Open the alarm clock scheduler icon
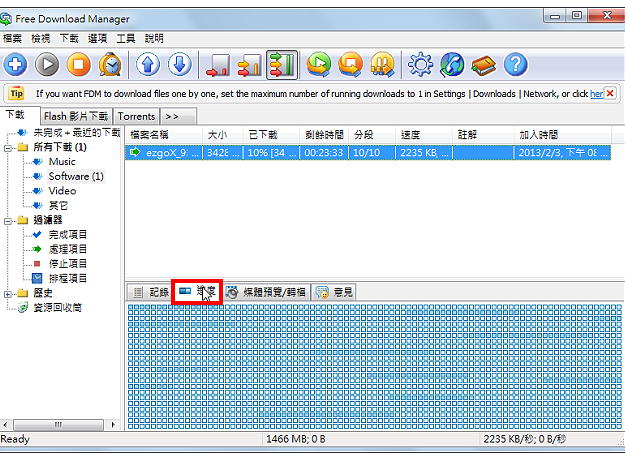625x454 pixels. [110, 64]
